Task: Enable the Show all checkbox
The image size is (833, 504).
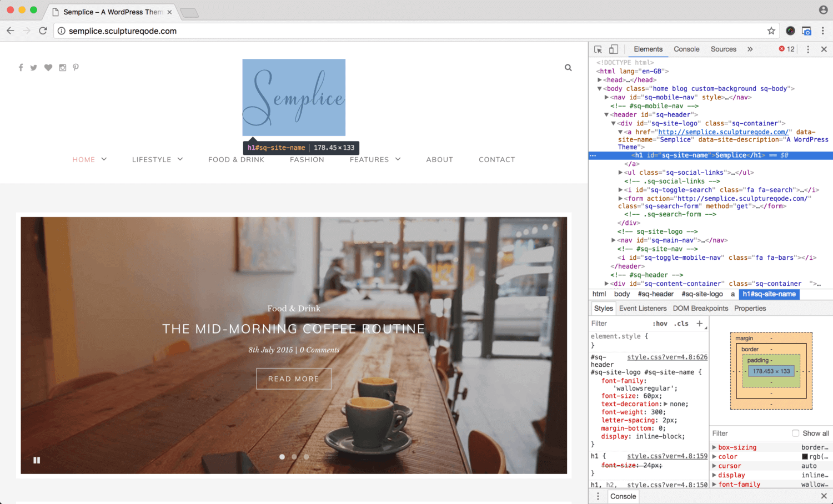Action: 795,434
